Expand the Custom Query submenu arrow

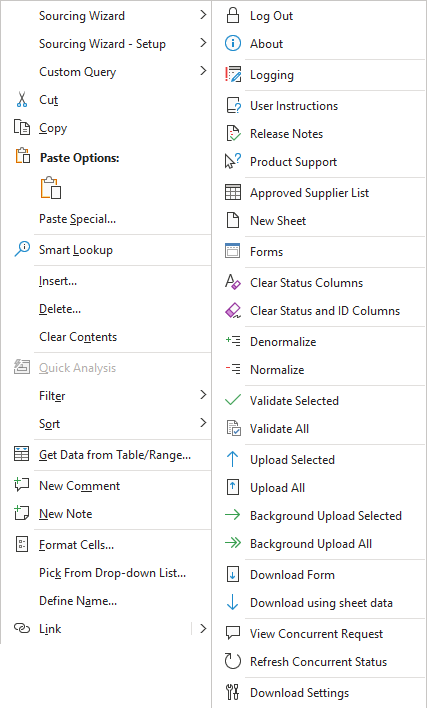tap(203, 71)
